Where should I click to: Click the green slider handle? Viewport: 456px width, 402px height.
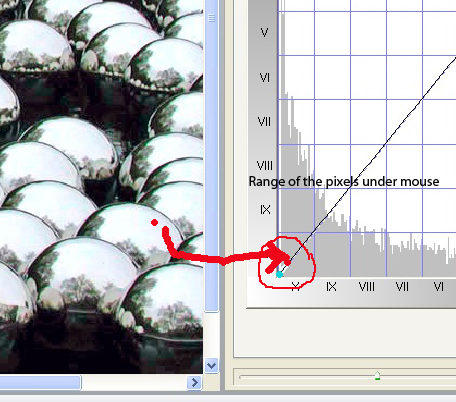[377, 376]
